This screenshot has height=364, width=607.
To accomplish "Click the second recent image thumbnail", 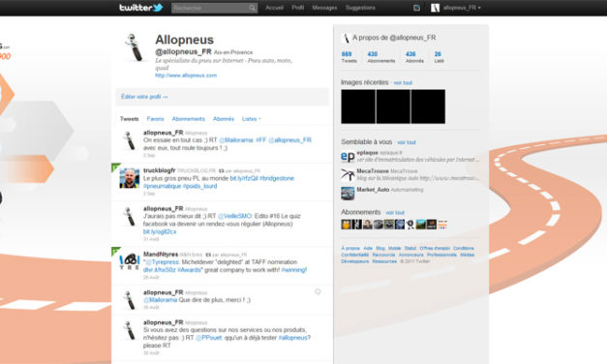I will coord(393,106).
